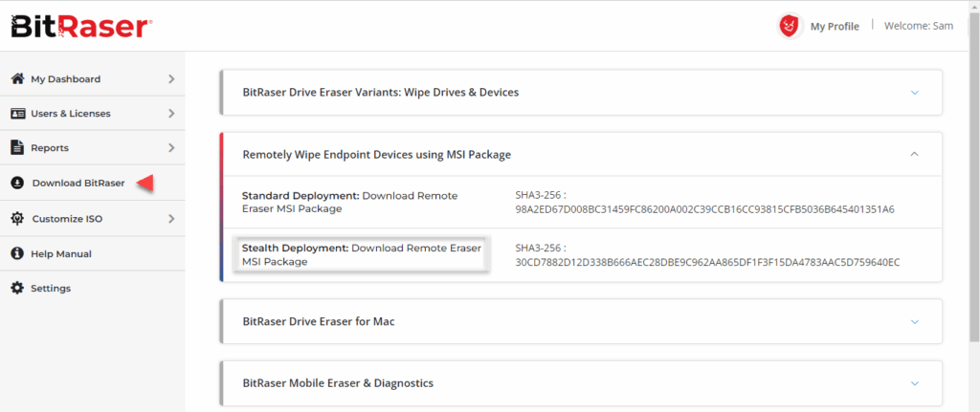Click the Help Manual info icon
This screenshot has height=412, width=980.
coord(17,253)
